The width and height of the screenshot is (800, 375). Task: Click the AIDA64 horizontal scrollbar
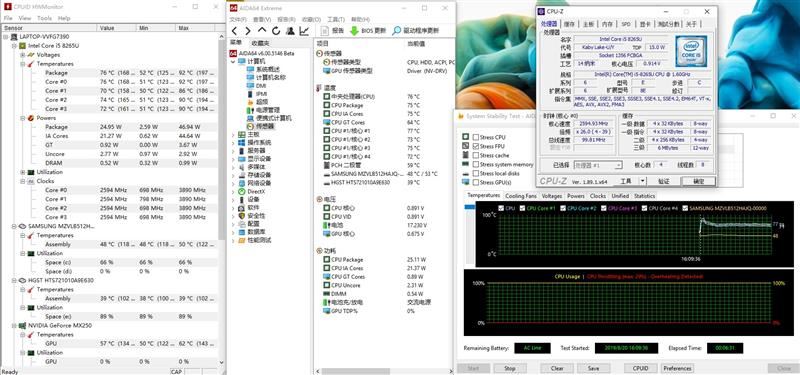click(x=356, y=371)
